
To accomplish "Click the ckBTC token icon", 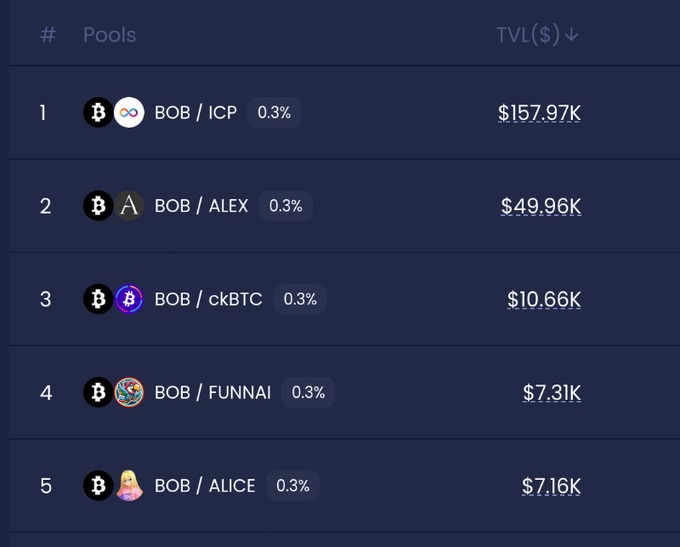I will (x=129, y=299).
